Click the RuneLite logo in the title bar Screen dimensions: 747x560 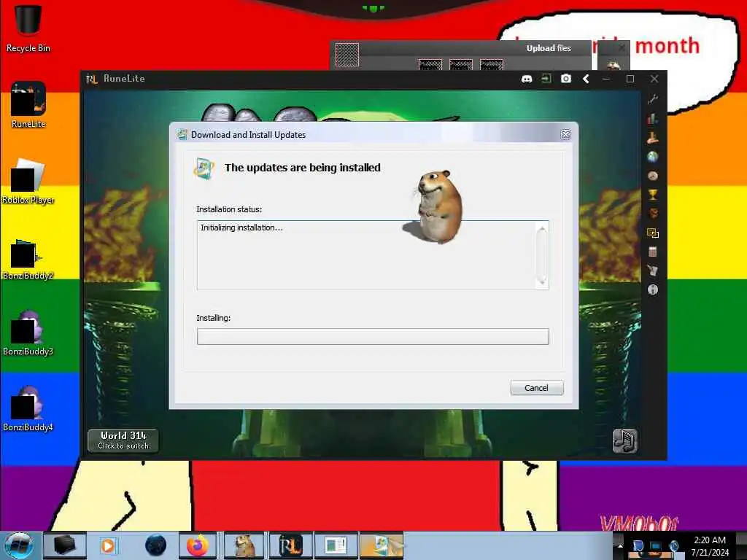pyautogui.click(x=91, y=79)
